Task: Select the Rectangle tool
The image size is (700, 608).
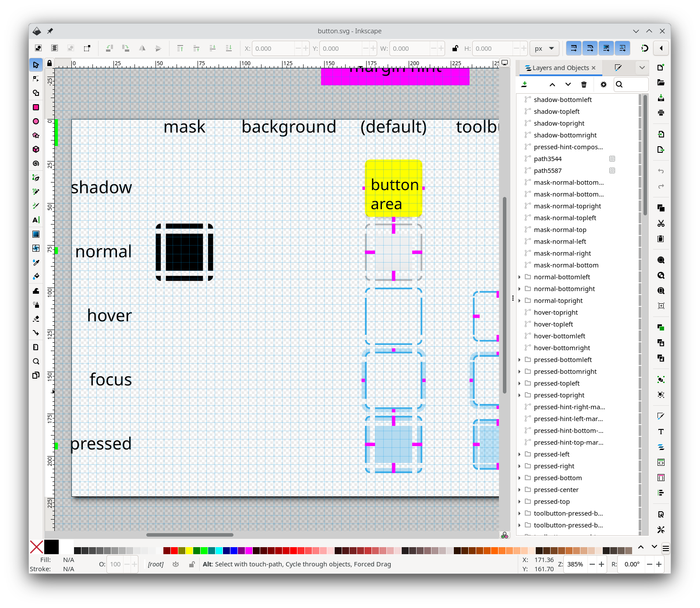Action: pos(36,107)
